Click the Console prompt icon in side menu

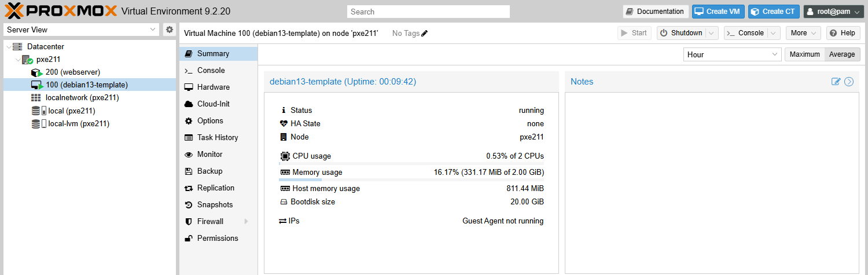(x=188, y=70)
